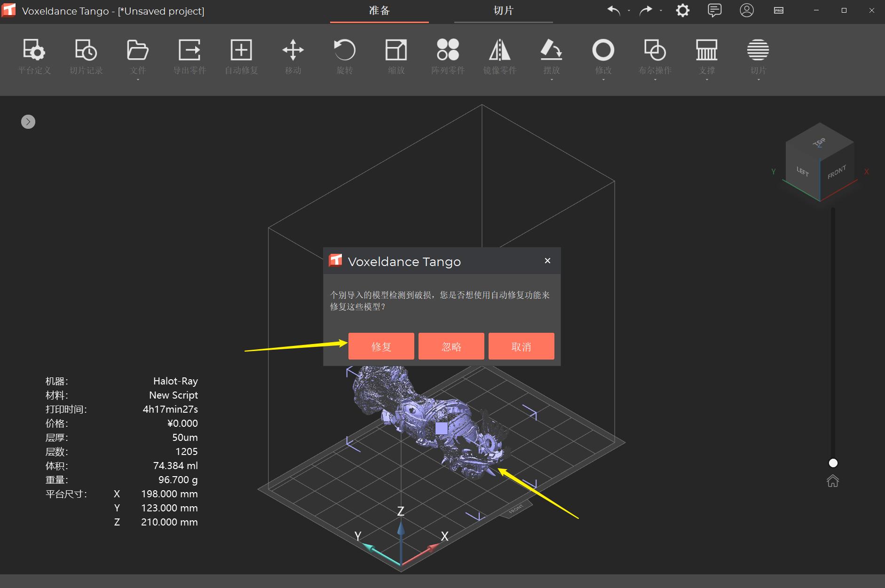Open the 切片记录 (Slice Records) panel
The width and height of the screenshot is (885, 588).
point(86,56)
